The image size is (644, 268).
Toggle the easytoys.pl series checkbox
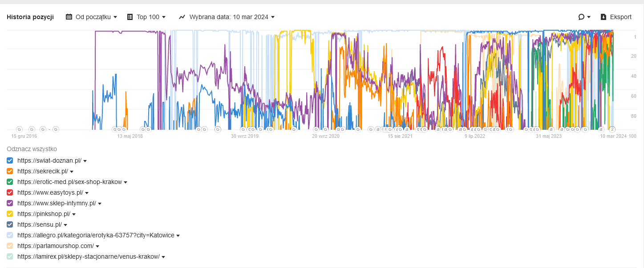(x=10, y=192)
